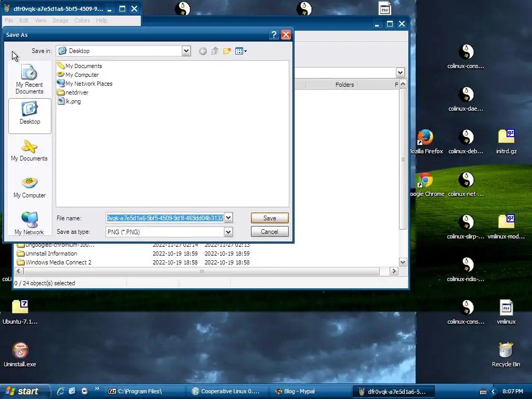Viewport: 532px width, 399px height.
Task: Click the Save button
Action: (x=270, y=218)
